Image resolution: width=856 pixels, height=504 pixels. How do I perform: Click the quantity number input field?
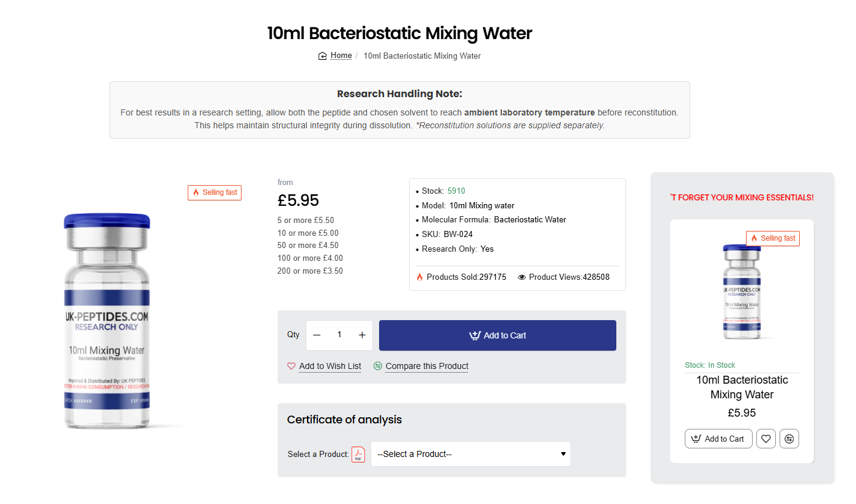[x=339, y=335]
